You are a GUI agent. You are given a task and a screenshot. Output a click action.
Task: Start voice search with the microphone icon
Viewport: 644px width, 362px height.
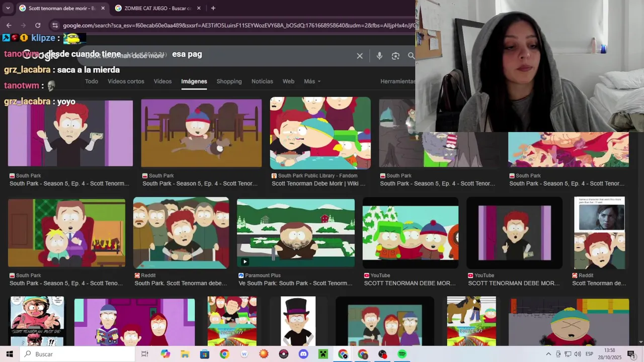[x=379, y=56]
